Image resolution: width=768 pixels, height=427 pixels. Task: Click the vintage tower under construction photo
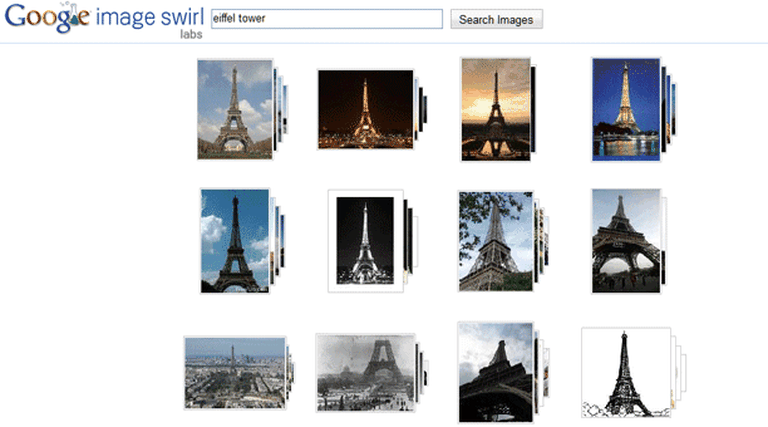click(x=365, y=372)
